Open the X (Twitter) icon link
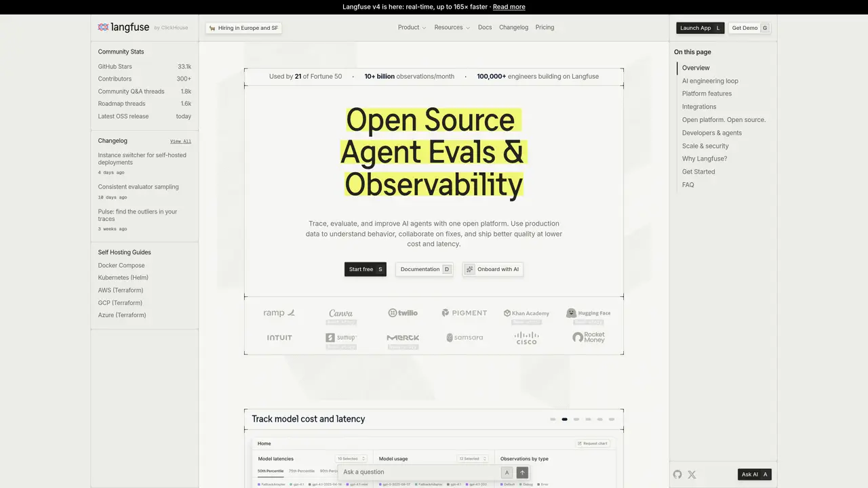Viewport: 868px width, 488px height. (x=692, y=474)
